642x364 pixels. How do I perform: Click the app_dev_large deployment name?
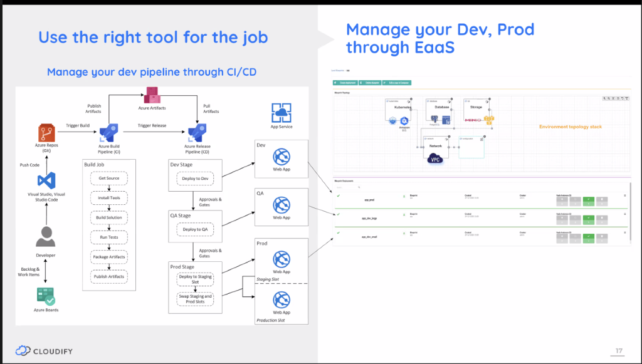tap(369, 219)
